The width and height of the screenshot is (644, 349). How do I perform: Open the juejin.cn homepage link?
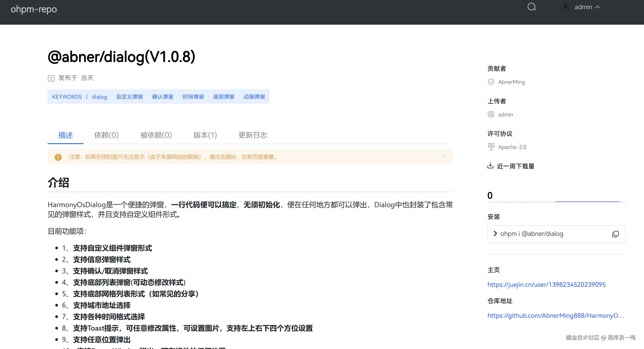pos(546,285)
